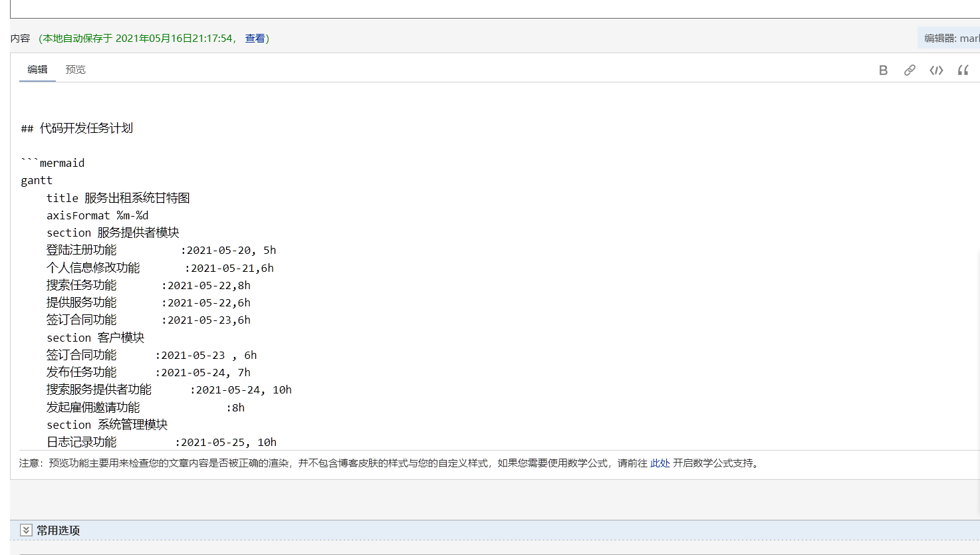Screen dimensions: 980x555
Task: Click the title 服务出租系统甘特图 line
Action: click(x=118, y=198)
